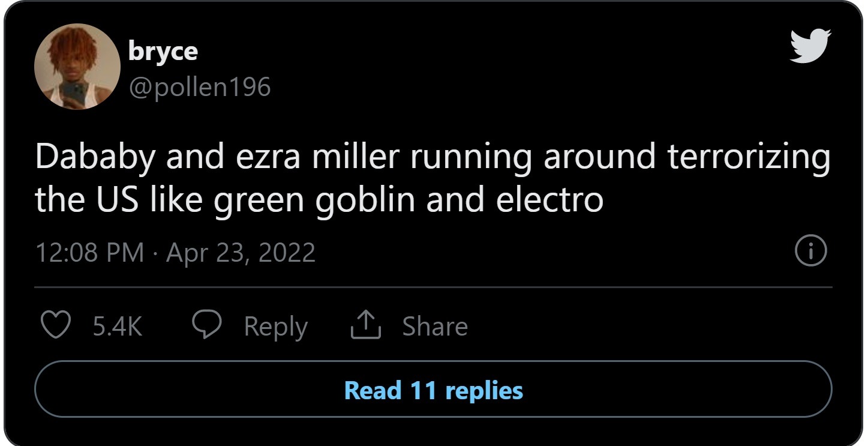Click the display name "bryce"
This screenshot has width=868, height=446.
click(x=163, y=52)
